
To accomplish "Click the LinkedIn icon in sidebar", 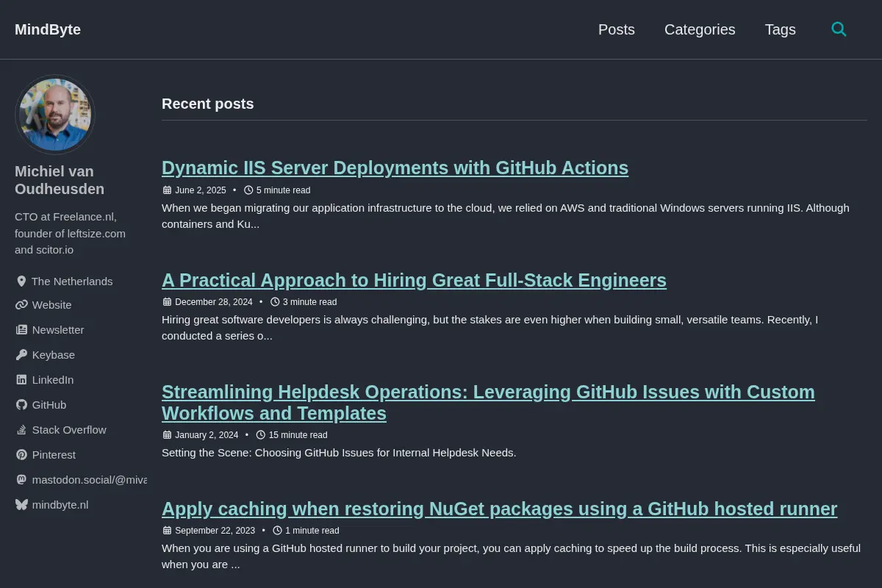I will pyautogui.click(x=21, y=380).
